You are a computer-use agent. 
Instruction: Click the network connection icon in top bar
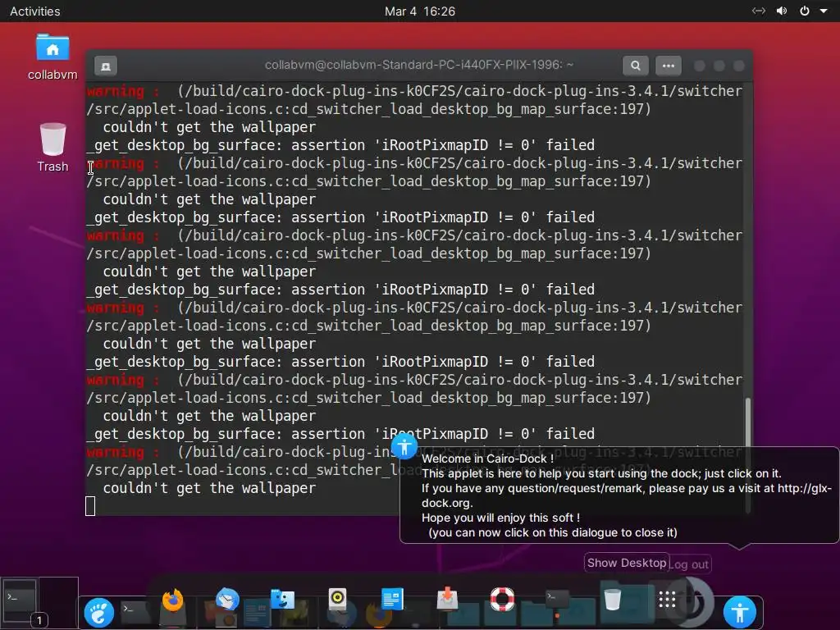click(x=758, y=11)
